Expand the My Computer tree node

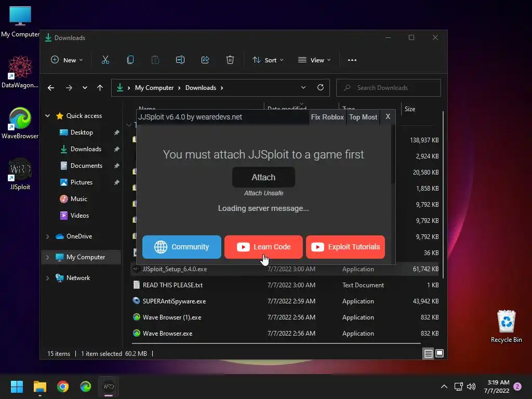47,257
